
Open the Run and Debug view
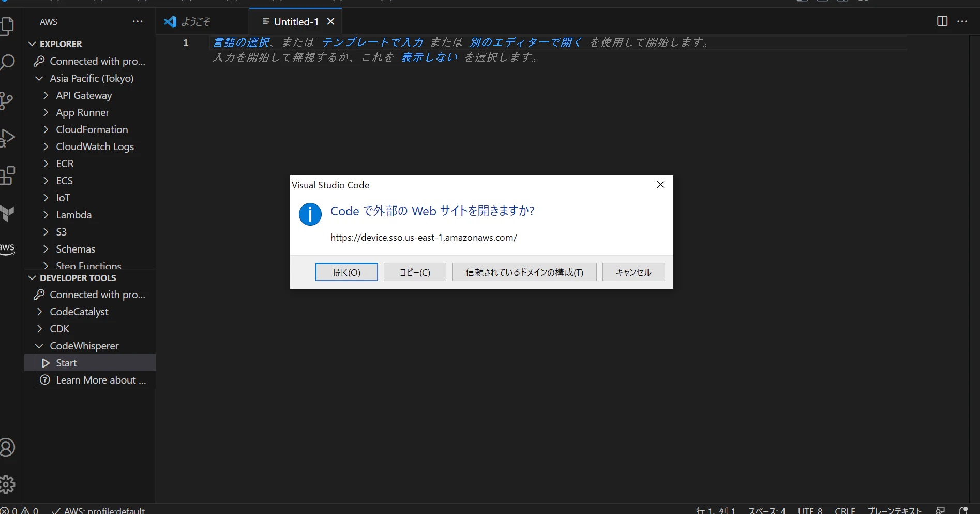(x=8, y=137)
